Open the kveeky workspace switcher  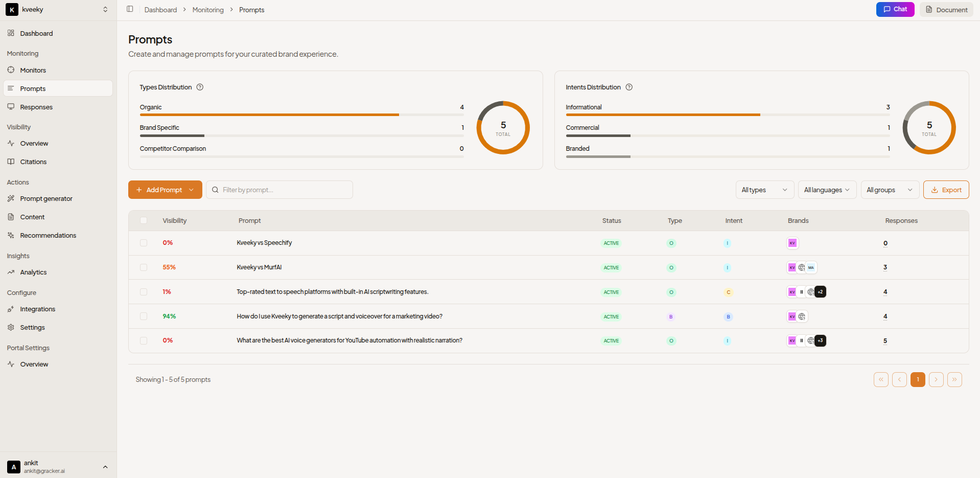[x=58, y=10]
